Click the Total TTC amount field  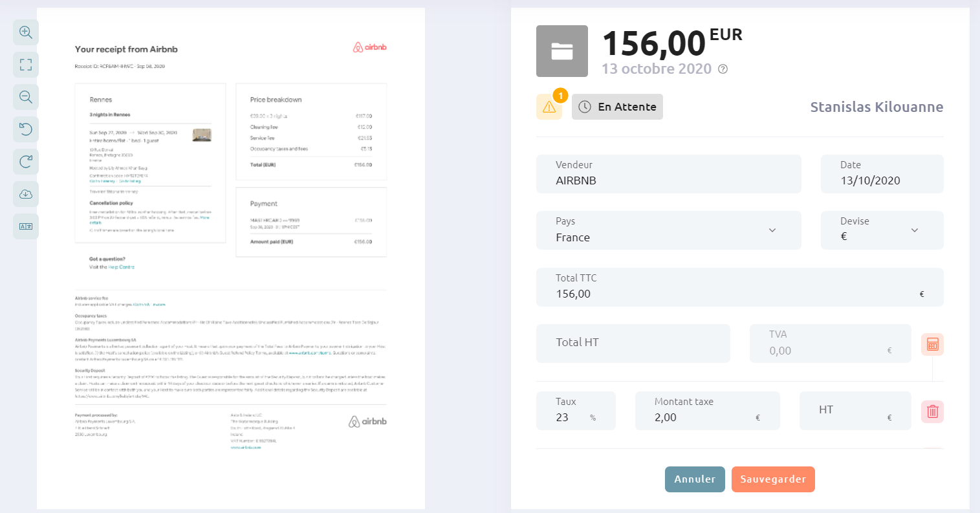tap(740, 287)
